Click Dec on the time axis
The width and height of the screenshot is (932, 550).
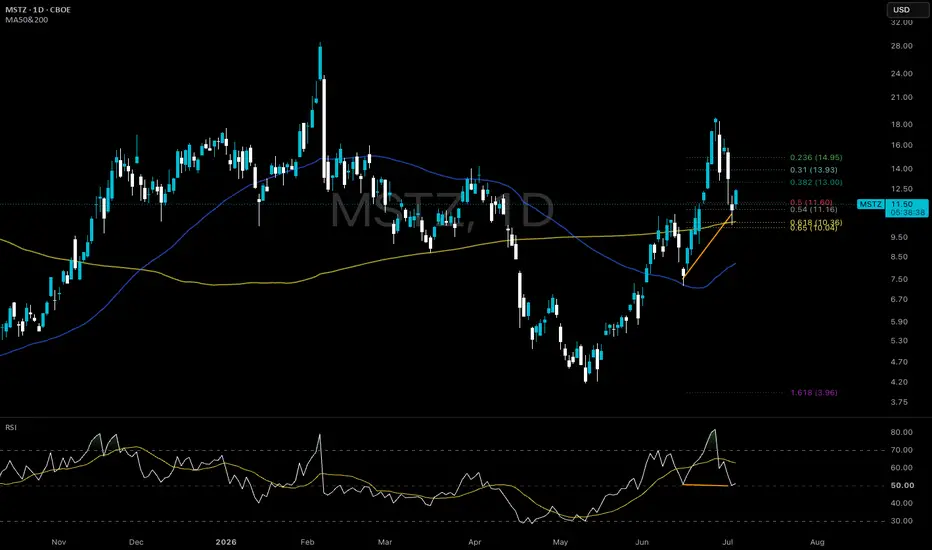coord(136,542)
